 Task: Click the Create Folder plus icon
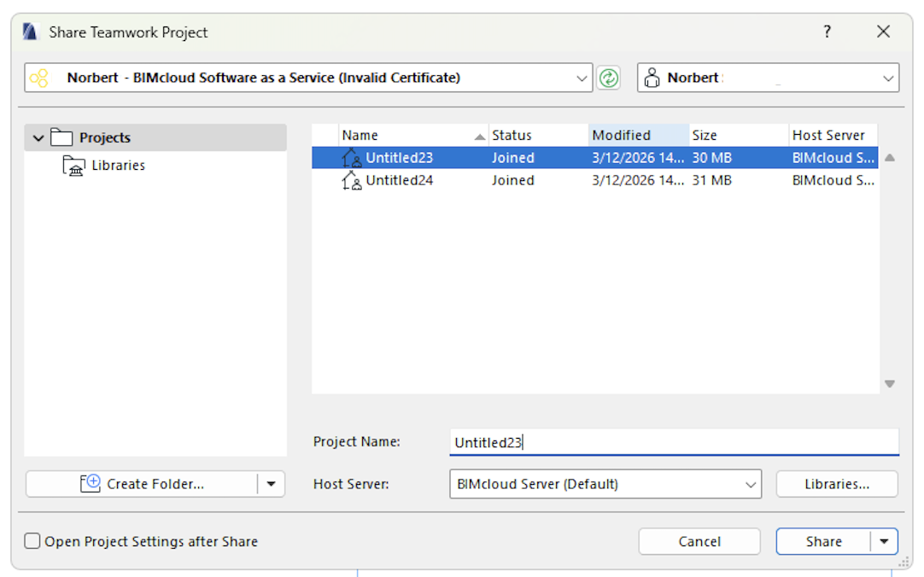point(91,483)
